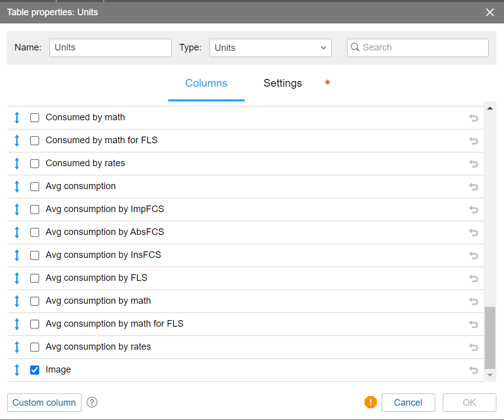Click the Custom column button
Image resolution: width=504 pixels, height=420 pixels.
click(x=44, y=402)
